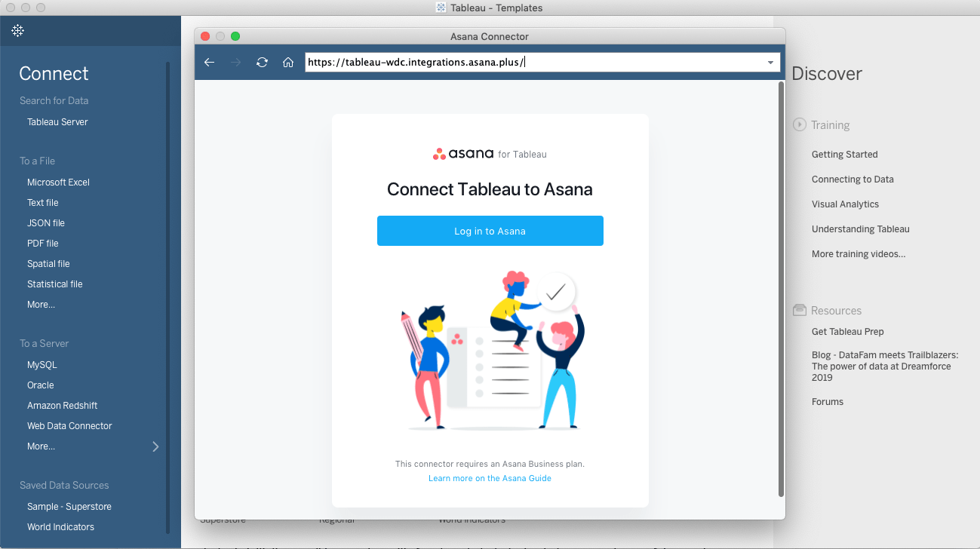The width and height of the screenshot is (980, 549).
Task: Click the Connect heading in sidebar
Action: pos(54,73)
